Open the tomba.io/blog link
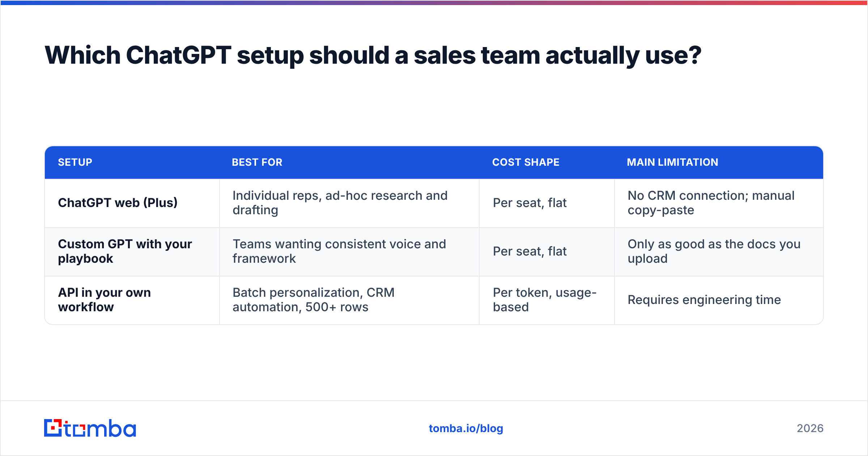Image resolution: width=868 pixels, height=456 pixels. [x=466, y=428]
